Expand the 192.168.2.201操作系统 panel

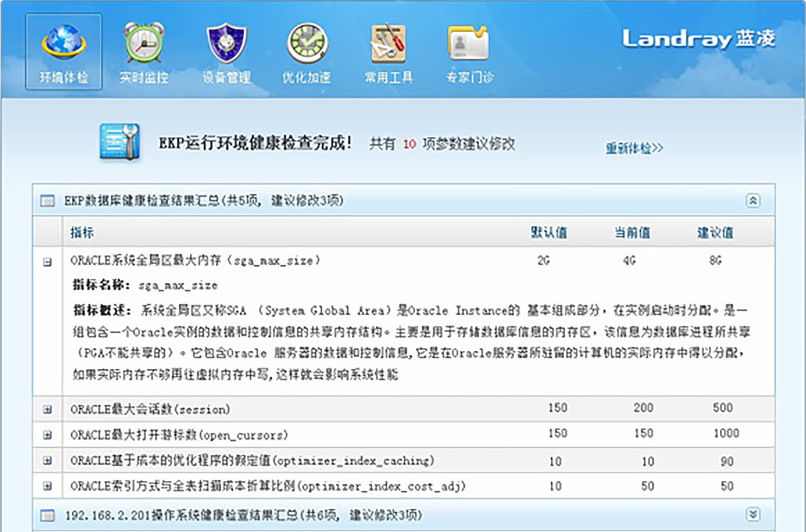point(753,514)
